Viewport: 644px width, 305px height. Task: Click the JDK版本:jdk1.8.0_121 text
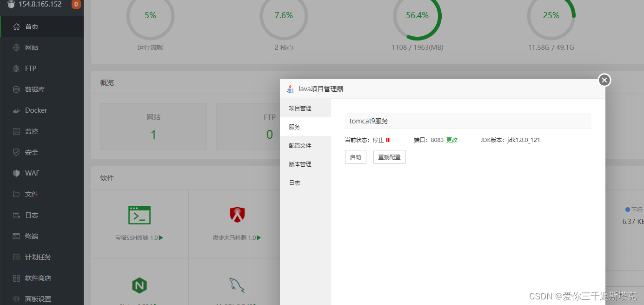point(510,140)
